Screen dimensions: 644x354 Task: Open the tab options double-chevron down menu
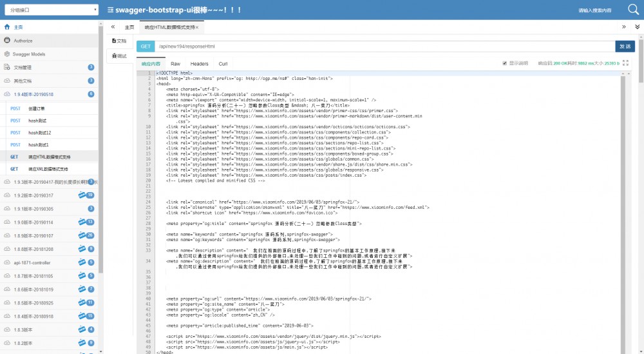637,26
